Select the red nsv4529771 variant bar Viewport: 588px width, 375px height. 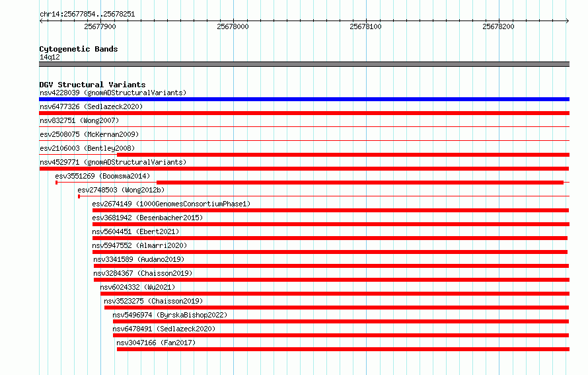tap(304, 169)
